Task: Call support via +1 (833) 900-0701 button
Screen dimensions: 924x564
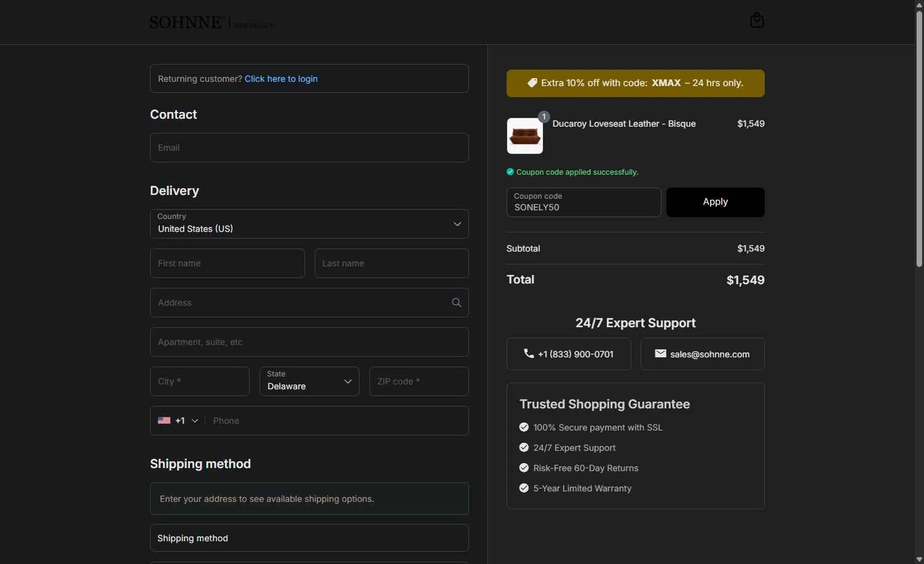Action: pos(569,354)
